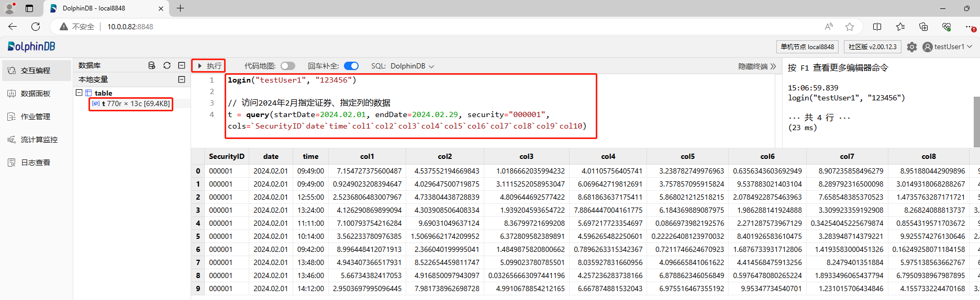
Task: Click the DolphinDB logo
Action: click(31, 47)
